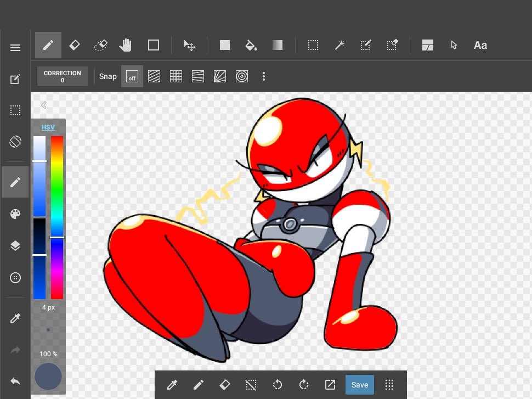Adjust the saturation slider bar

(x=39, y=176)
